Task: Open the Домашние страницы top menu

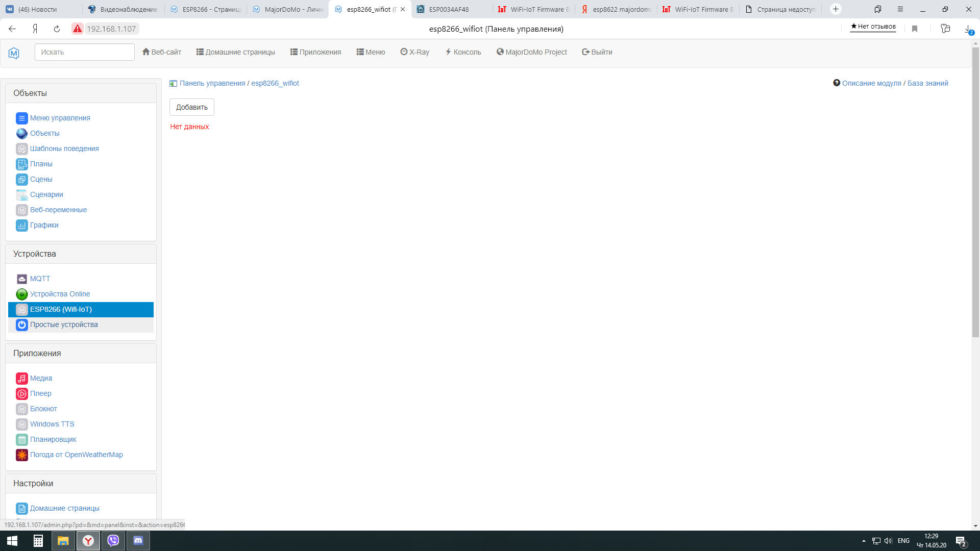Action: [x=235, y=52]
